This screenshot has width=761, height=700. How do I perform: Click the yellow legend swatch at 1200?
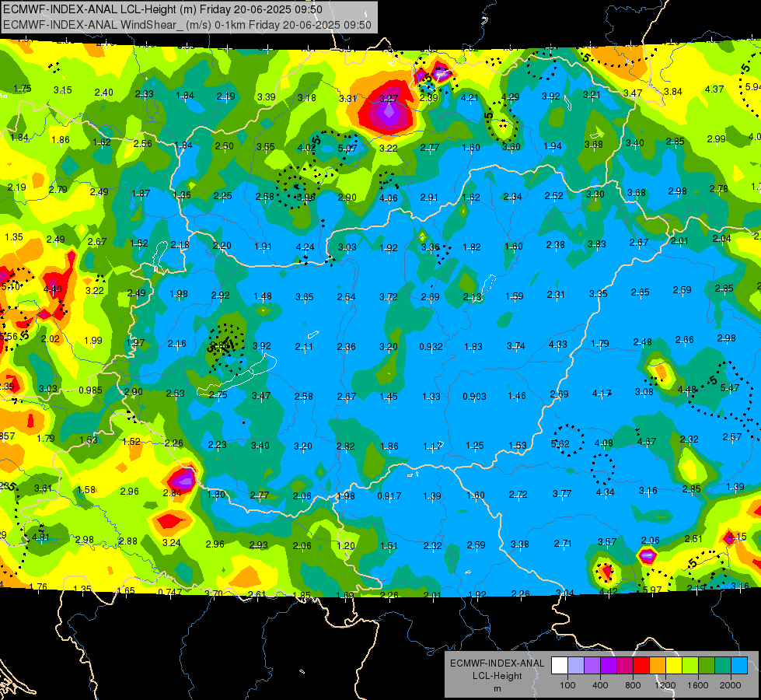click(674, 666)
